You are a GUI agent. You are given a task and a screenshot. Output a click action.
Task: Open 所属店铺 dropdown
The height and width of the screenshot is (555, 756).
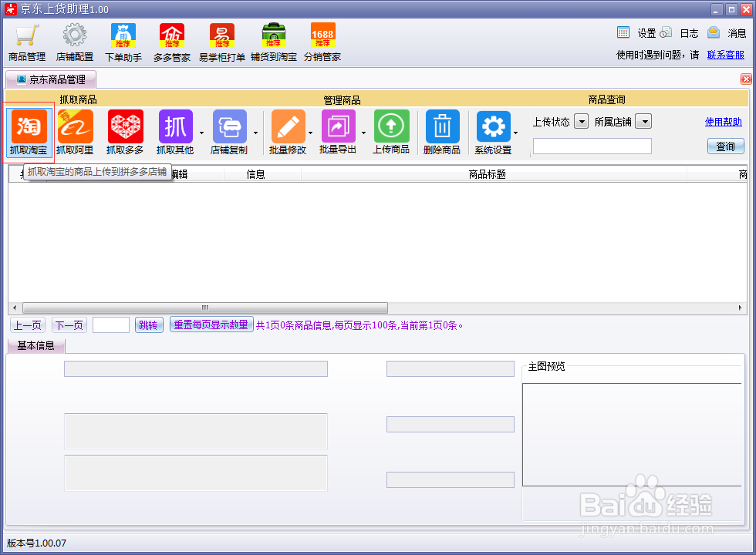(x=643, y=122)
